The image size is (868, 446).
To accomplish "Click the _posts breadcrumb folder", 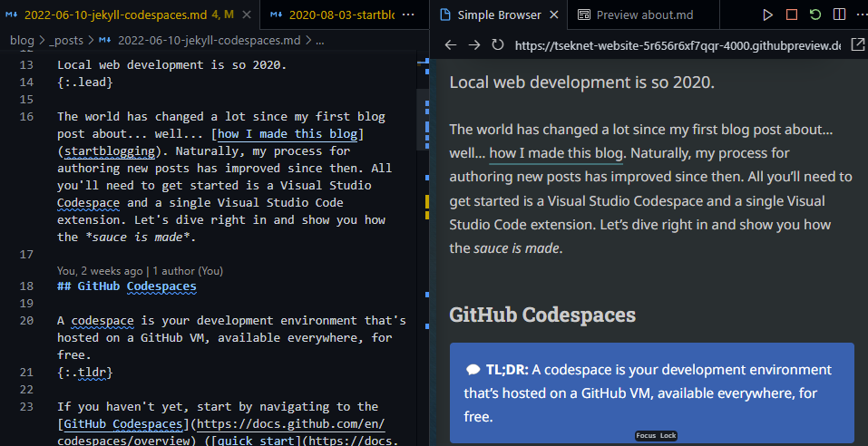I will click(x=65, y=41).
